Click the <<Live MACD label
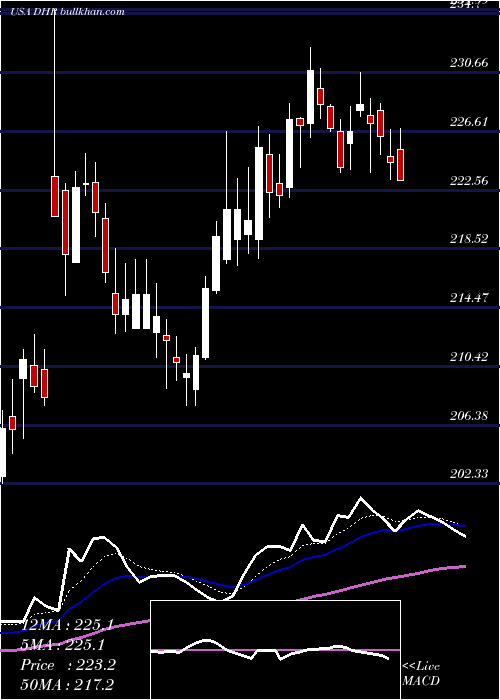This screenshot has width=500, height=700. pyautogui.click(x=421, y=673)
